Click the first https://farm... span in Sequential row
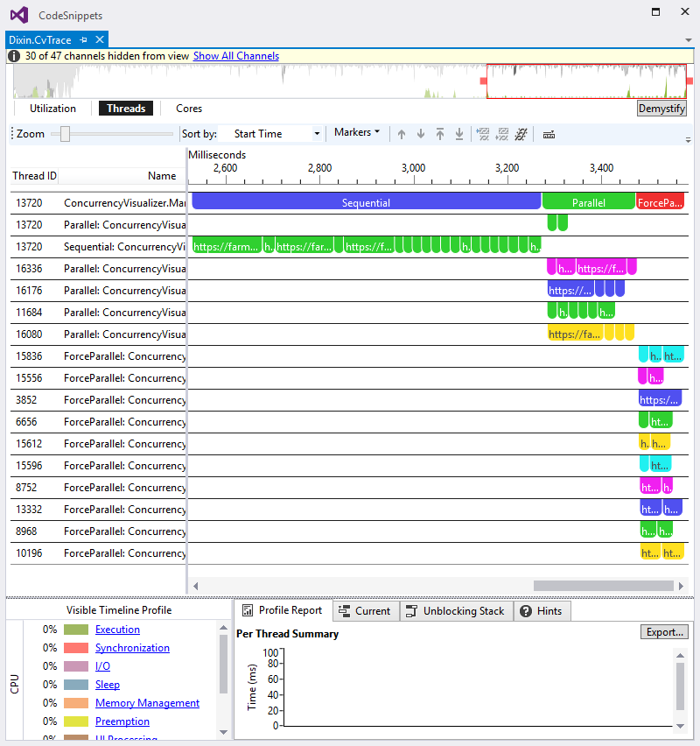Image resolution: width=700 pixels, height=746 pixels. coord(227,245)
